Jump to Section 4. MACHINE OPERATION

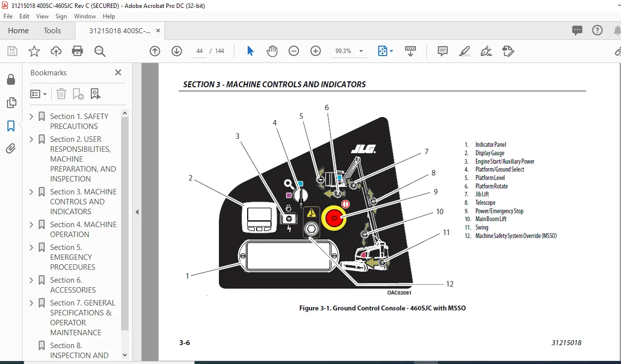[83, 229]
